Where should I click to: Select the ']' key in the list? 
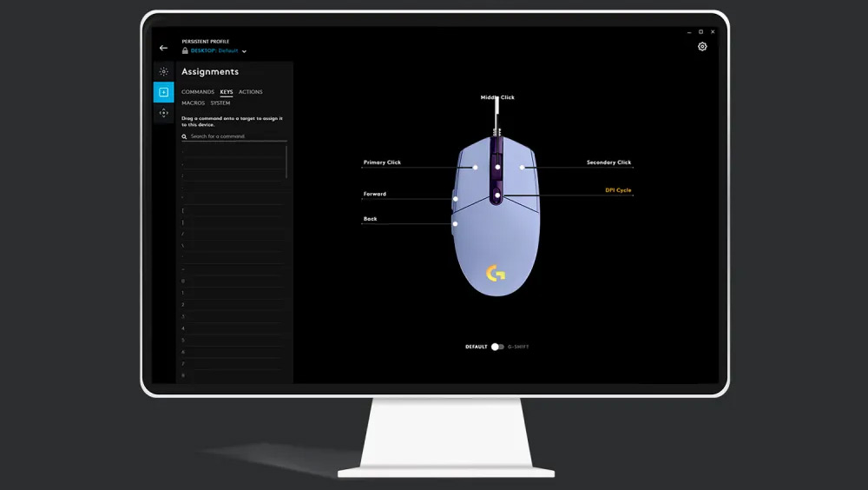coord(233,222)
